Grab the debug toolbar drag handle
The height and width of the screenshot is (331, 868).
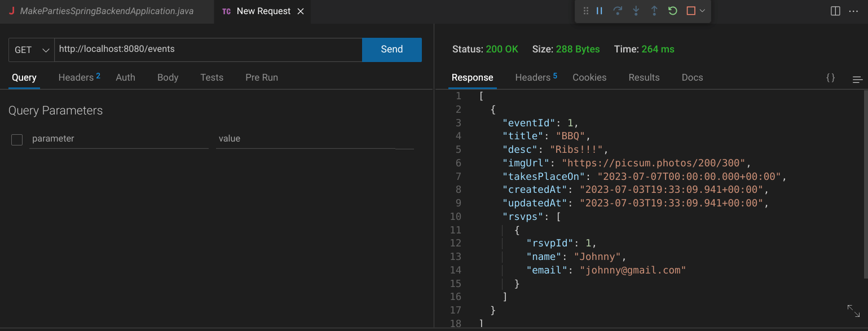(585, 11)
